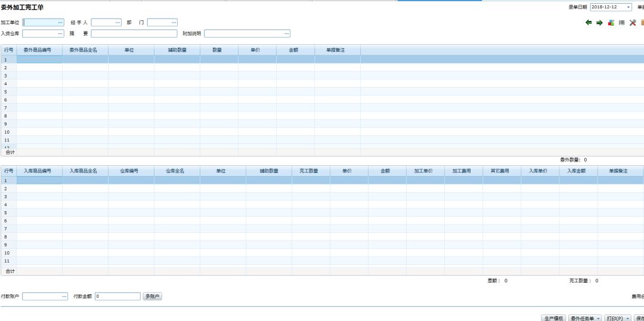Select row number 8 in lower table
The height and width of the screenshot is (321, 644).
[8, 237]
